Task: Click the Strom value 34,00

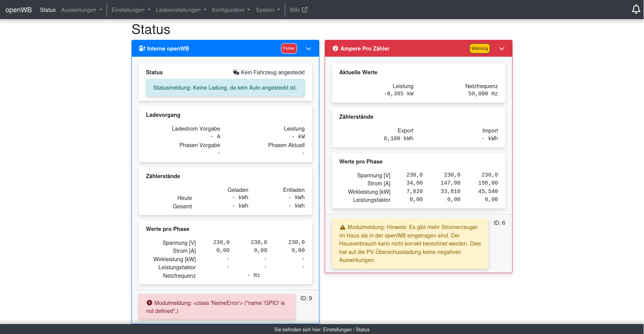Action: pos(415,183)
